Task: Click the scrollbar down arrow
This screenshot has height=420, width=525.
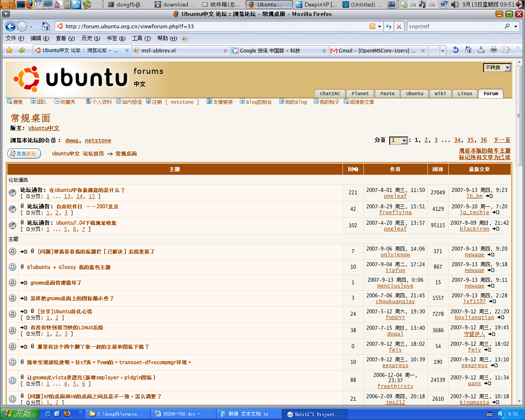Action: (519, 402)
